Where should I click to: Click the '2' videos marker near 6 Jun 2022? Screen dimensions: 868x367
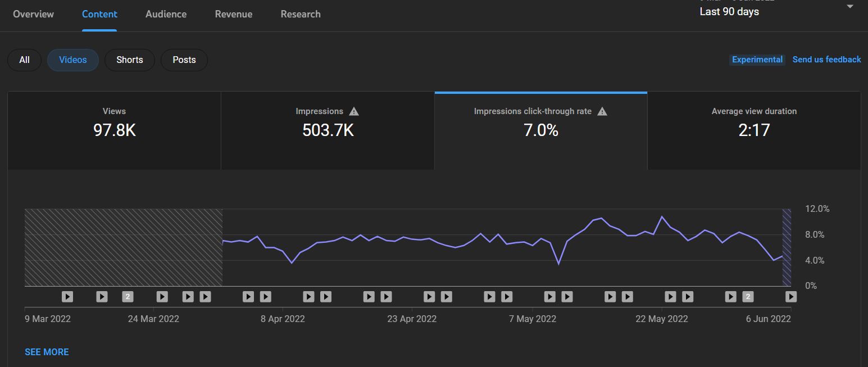click(747, 296)
